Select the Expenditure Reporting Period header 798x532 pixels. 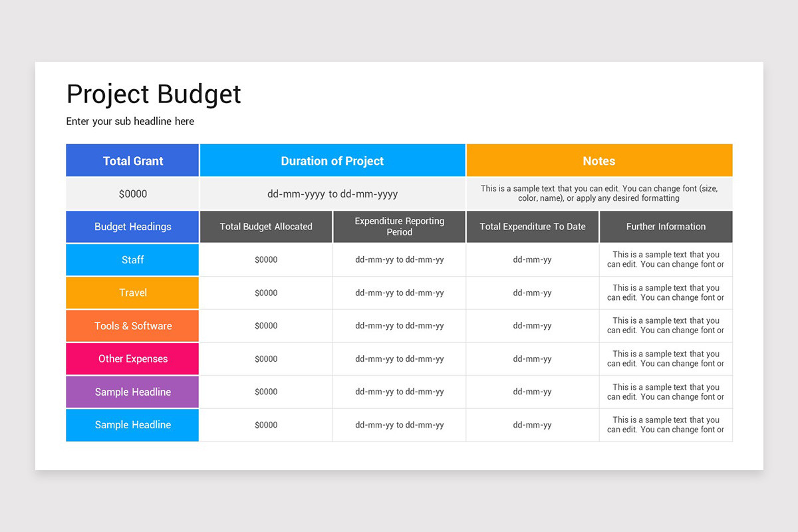(x=399, y=227)
